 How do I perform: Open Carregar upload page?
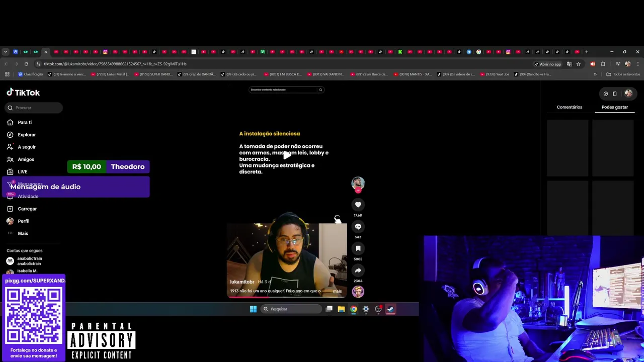pyautogui.click(x=22, y=209)
